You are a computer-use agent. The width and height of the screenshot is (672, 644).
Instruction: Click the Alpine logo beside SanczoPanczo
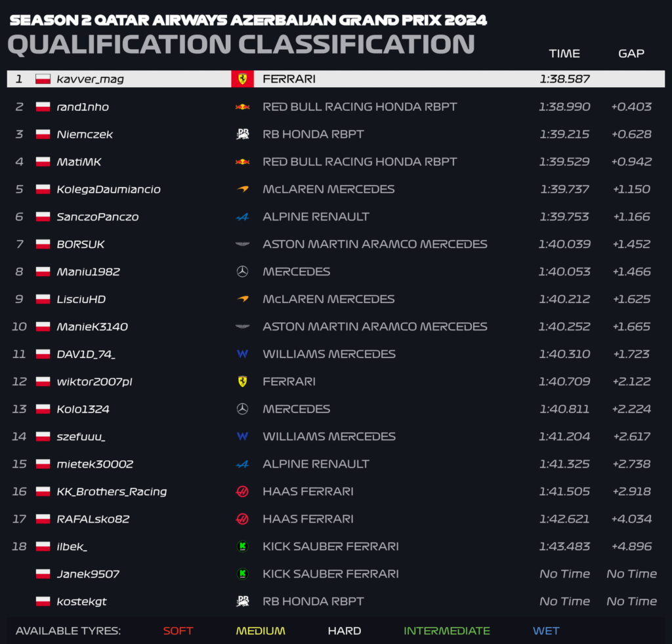243,216
